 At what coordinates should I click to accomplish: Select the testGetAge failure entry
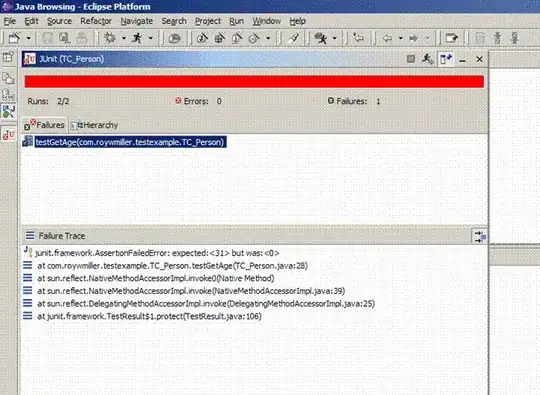[130, 142]
